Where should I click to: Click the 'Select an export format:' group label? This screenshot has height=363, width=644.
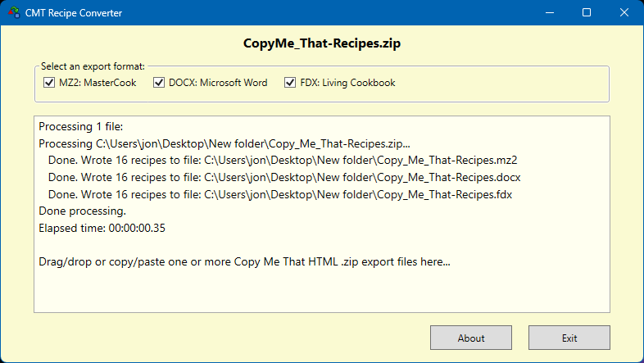93,66
